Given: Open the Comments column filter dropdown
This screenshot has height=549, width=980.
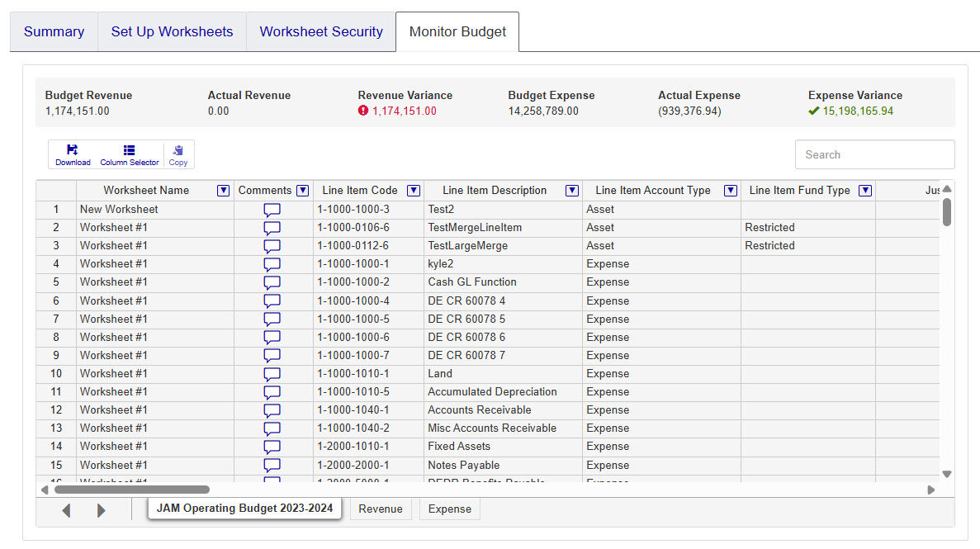Looking at the screenshot, I should pos(303,191).
